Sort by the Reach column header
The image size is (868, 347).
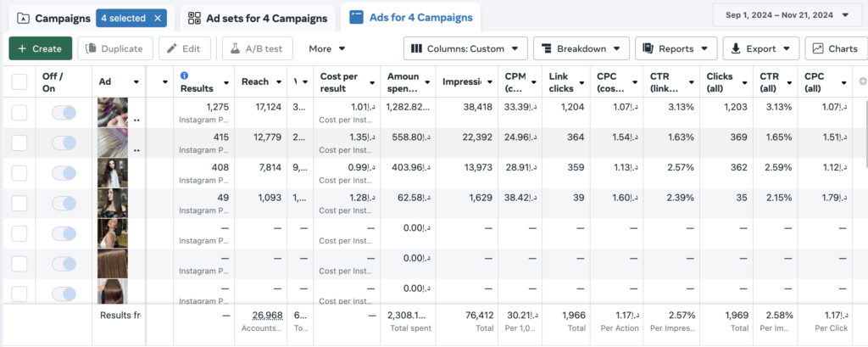pyautogui.click(x=254, y=81)
